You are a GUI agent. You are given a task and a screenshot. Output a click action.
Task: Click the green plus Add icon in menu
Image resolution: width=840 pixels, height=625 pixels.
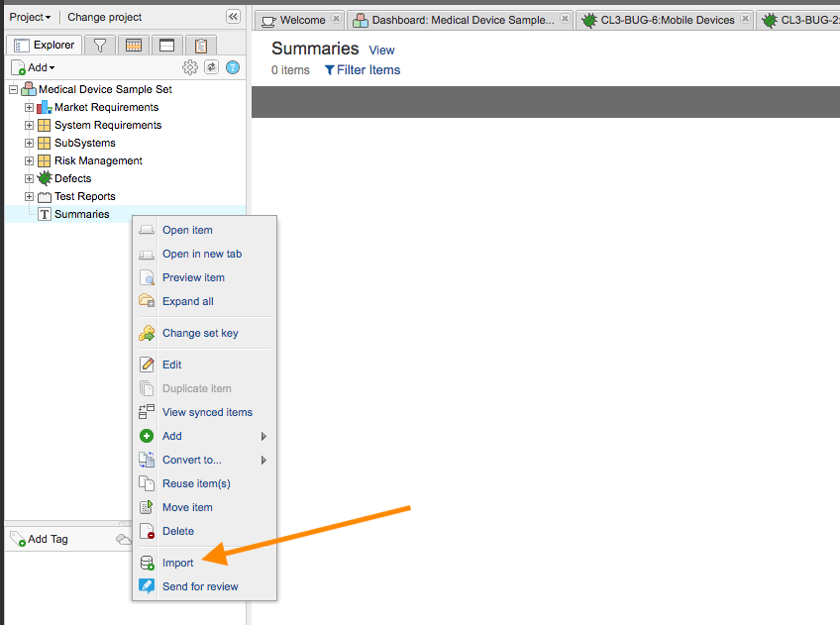(147, 436)
